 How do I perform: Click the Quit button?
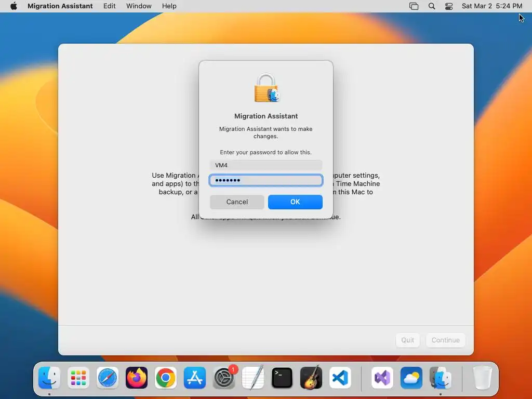[x=407, y=340]
